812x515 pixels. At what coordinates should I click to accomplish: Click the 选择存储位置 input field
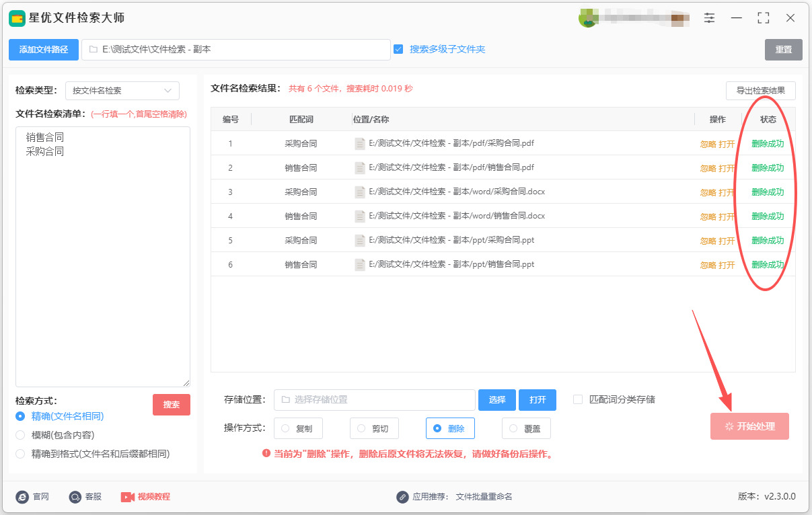(374, 400)
